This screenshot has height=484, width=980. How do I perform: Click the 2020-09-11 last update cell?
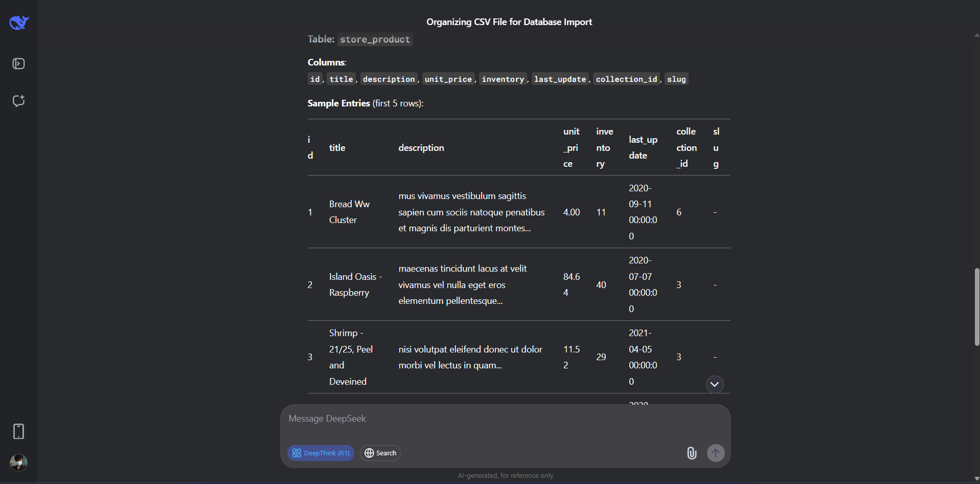point(643,212)
